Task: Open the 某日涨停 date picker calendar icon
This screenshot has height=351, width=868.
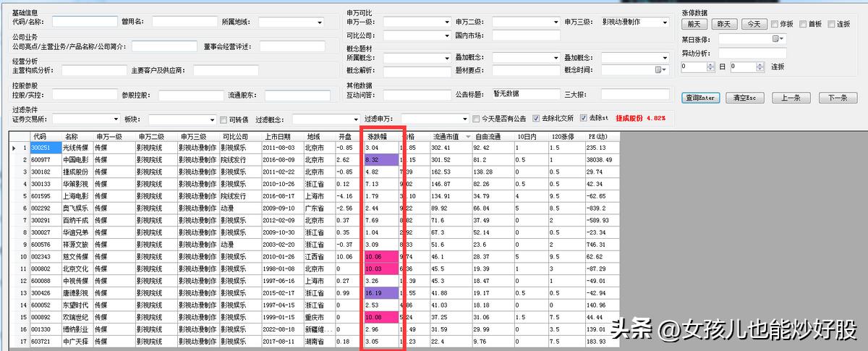Action: 775,38
